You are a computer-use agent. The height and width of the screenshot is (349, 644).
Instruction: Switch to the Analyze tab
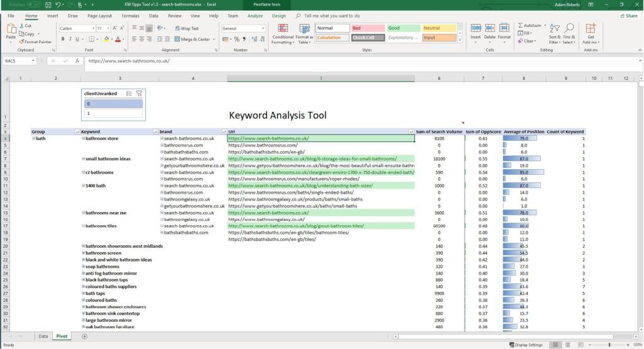[x=255, y=16]
